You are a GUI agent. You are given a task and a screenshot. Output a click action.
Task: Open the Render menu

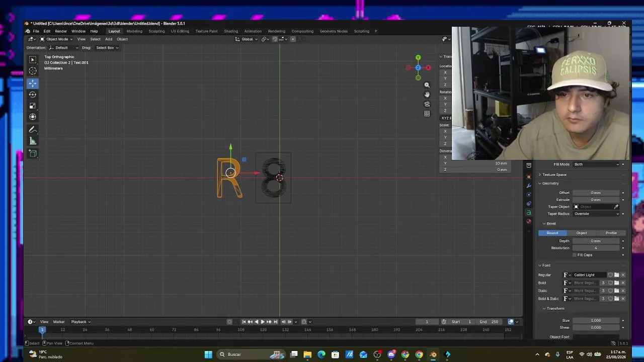(61, 31)
